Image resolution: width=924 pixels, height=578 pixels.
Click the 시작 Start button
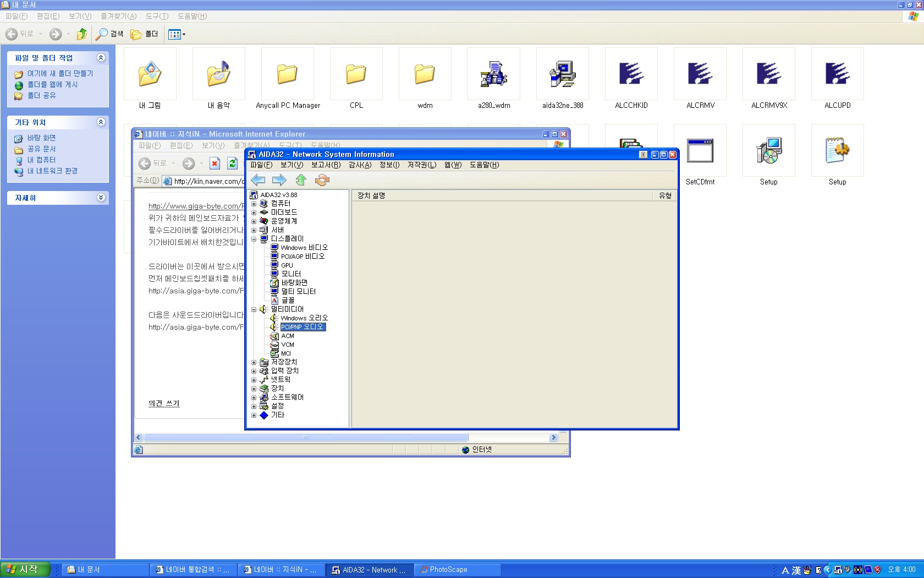tap(26, 569)
